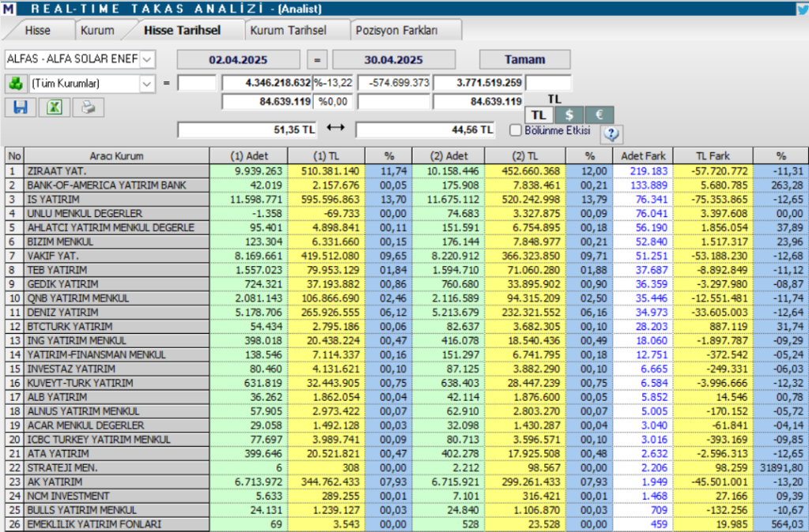The height and width of the screenshot is (532, 809).
Task: Enable the Bölünme Etkisi checkbox
Action: point(515,130)
